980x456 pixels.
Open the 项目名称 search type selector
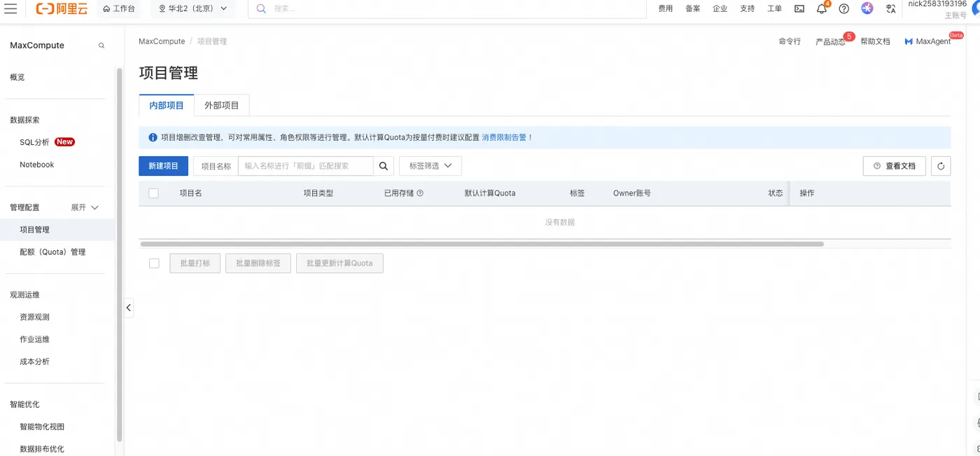[x=216, y=166]
